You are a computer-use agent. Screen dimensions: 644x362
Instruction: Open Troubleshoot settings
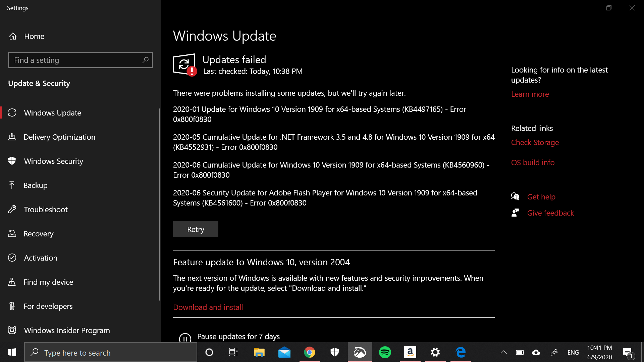80,210
